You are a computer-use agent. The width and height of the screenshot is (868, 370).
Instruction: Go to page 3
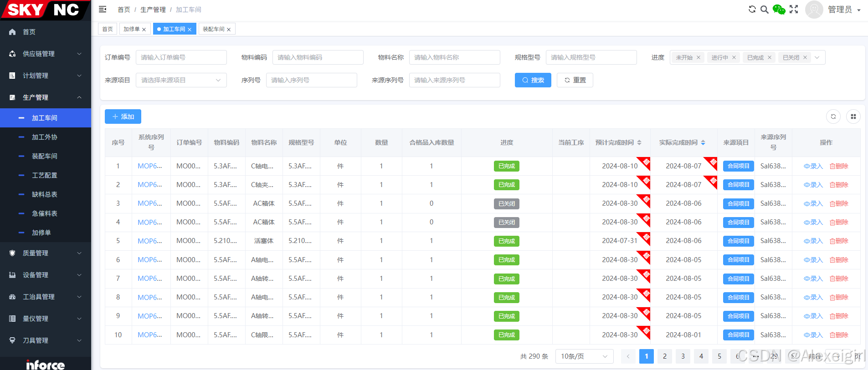pyautogui.click(x=683, y=356)
